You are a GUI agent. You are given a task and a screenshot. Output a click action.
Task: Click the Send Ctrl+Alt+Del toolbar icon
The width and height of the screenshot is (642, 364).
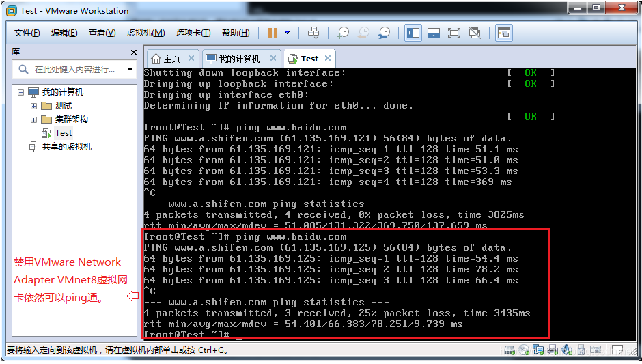point(313,33)
